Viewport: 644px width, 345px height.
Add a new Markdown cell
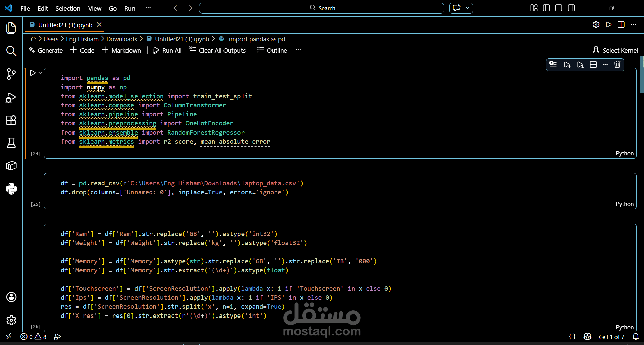click(x=121, y=50)
